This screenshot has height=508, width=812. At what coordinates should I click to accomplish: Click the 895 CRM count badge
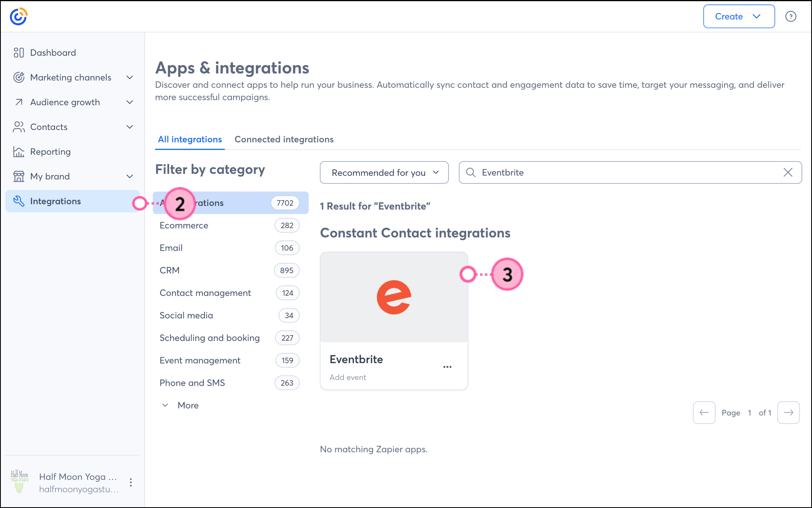(286, 271)
